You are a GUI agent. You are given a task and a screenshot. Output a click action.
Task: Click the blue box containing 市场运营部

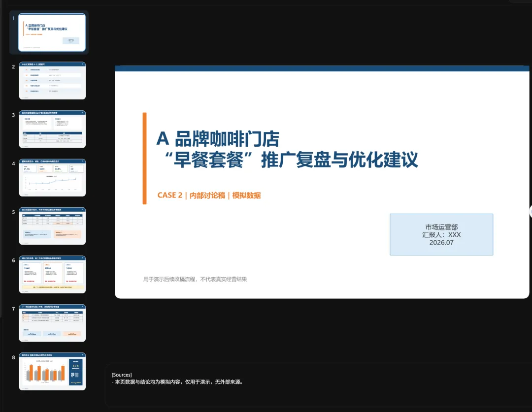(x=441, y=234)
